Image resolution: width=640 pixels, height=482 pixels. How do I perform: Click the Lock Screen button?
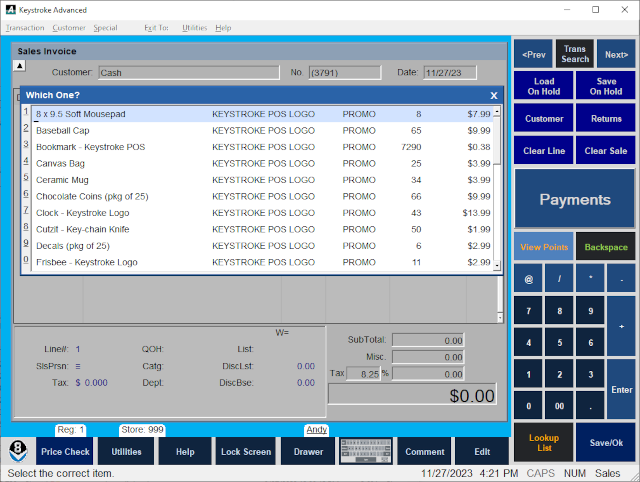[245, 452]
